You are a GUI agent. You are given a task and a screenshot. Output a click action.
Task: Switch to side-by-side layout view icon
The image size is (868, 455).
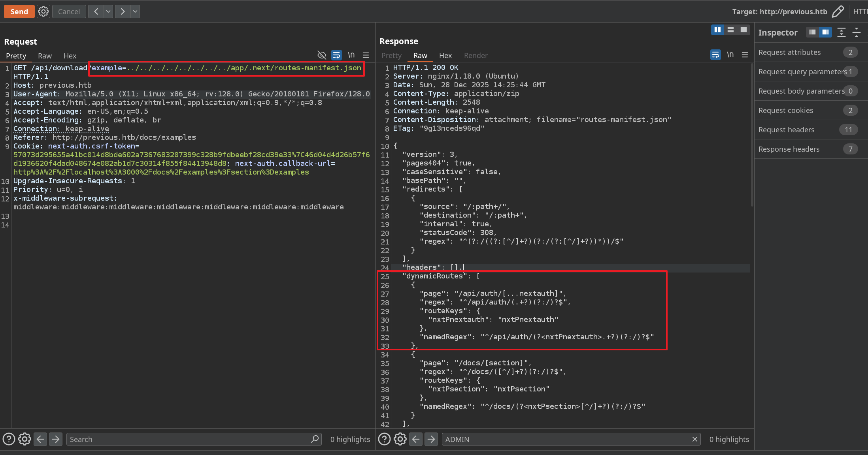[x=717, y=30]
